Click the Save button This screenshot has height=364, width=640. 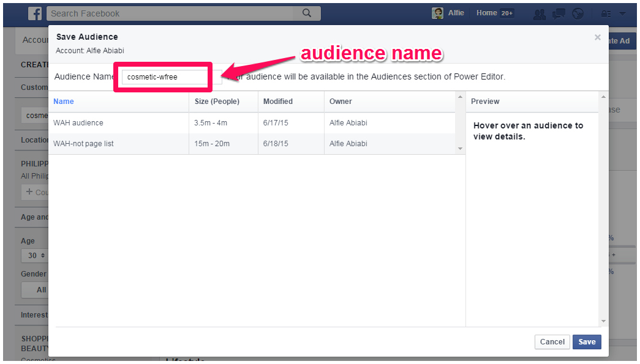(x=587, y=342)
